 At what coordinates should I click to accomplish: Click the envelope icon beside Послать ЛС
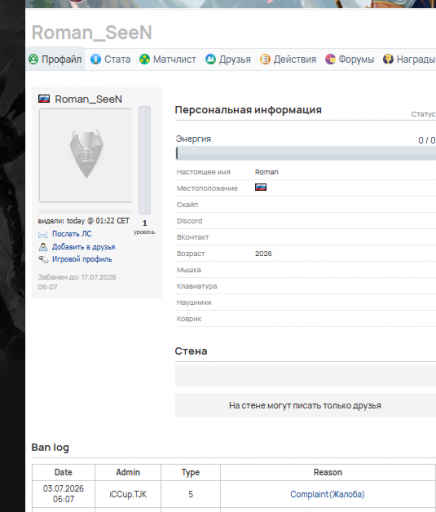[43, 234]
